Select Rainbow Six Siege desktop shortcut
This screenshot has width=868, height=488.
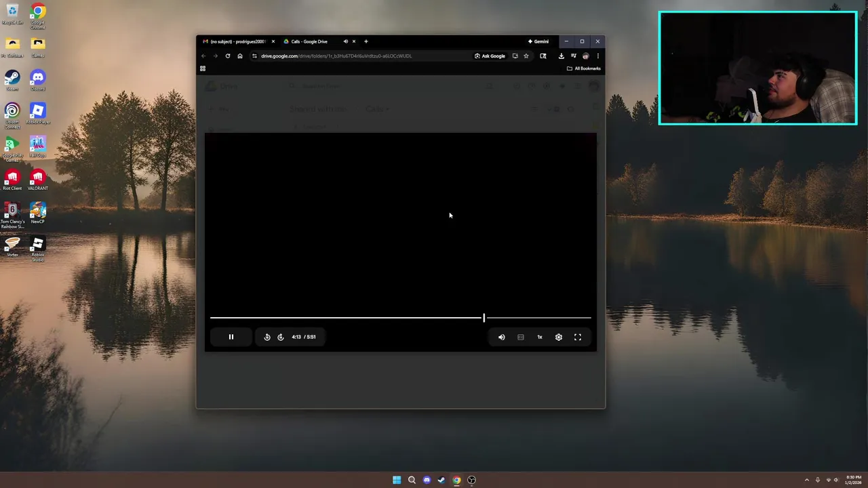click(x=12, y=216)
